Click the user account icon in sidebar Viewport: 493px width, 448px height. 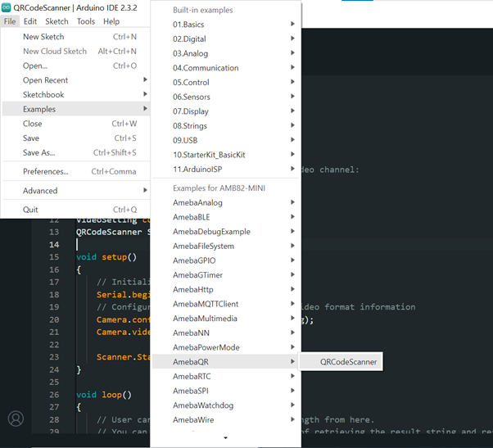[x=16, y=419]
